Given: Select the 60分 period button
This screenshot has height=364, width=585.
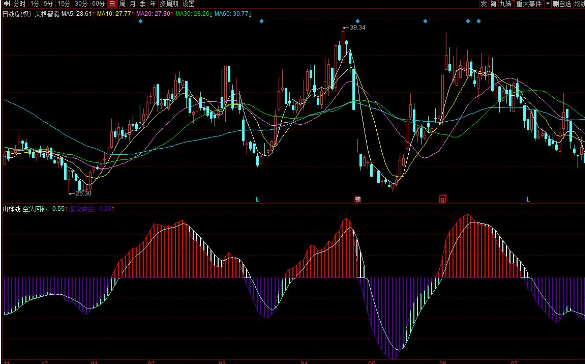Looking at the screenshot, I should pos(98,4).
